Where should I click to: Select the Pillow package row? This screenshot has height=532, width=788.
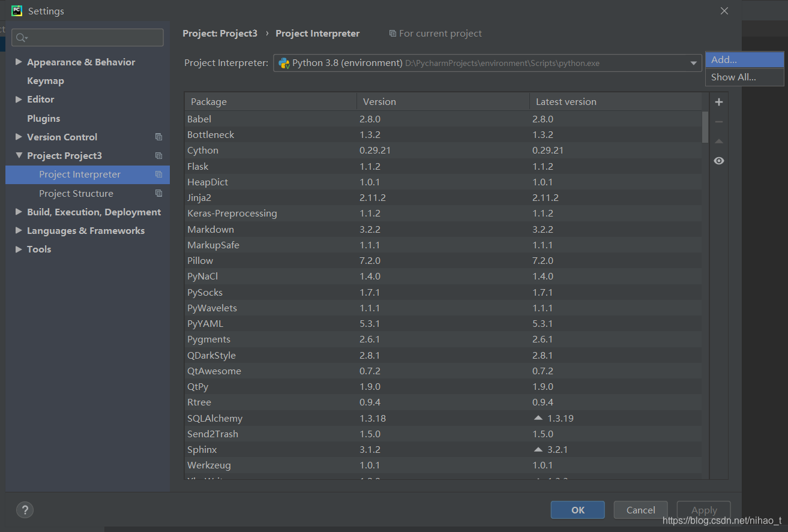click(443, 260)
